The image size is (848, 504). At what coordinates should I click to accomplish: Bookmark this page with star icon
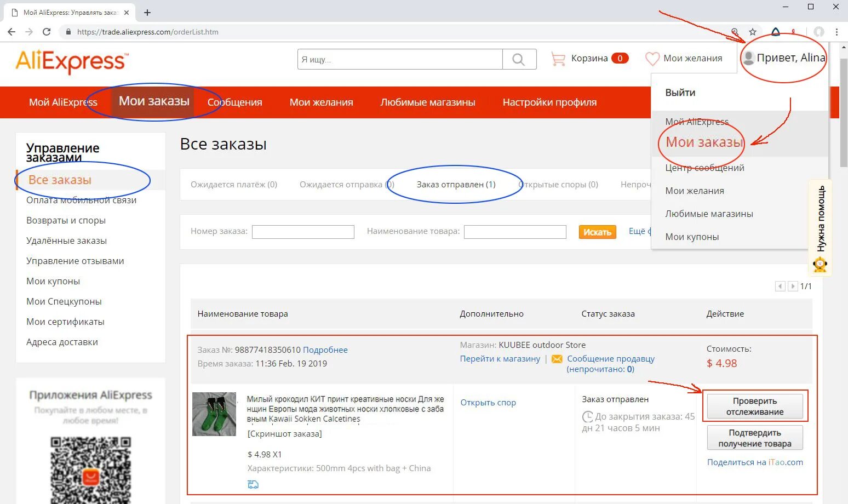point(753,32)
